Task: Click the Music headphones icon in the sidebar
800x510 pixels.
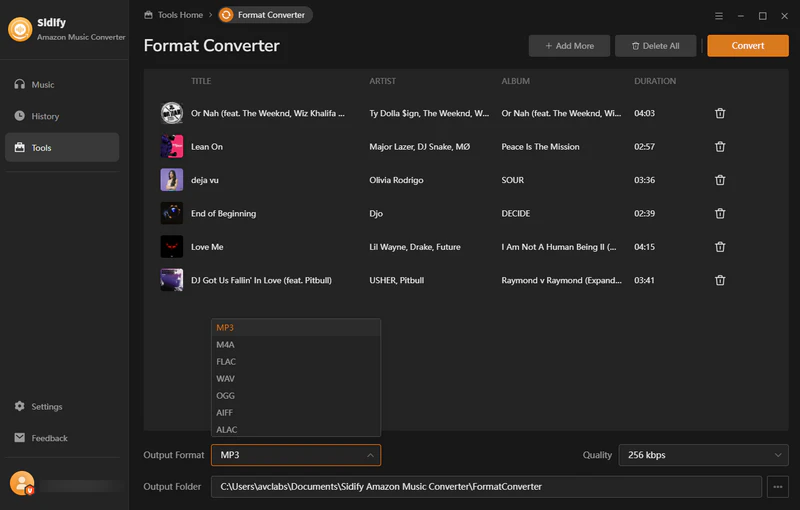Action: coord(19,84)
